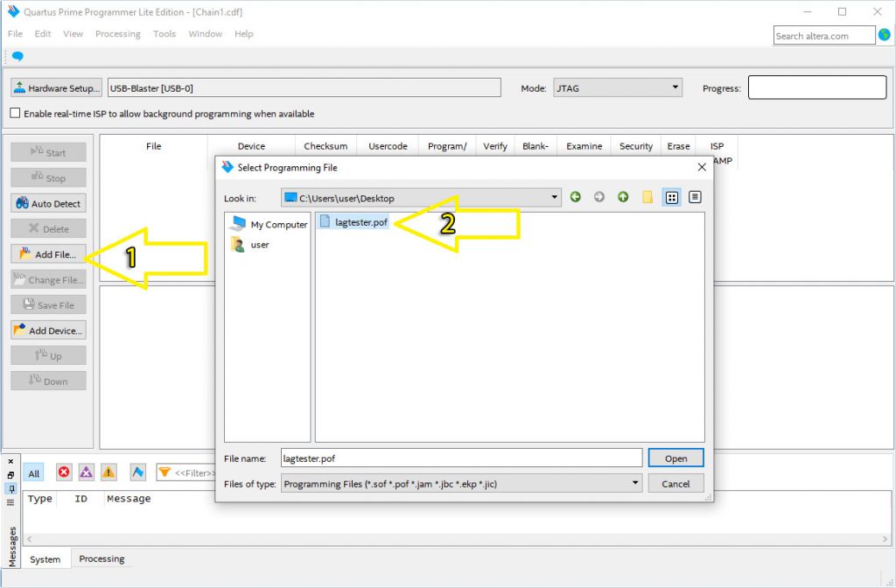This screenshot has width=896, height=588.
Task: Expand the Files of type dropdown
Action: [x=635, y=483]
